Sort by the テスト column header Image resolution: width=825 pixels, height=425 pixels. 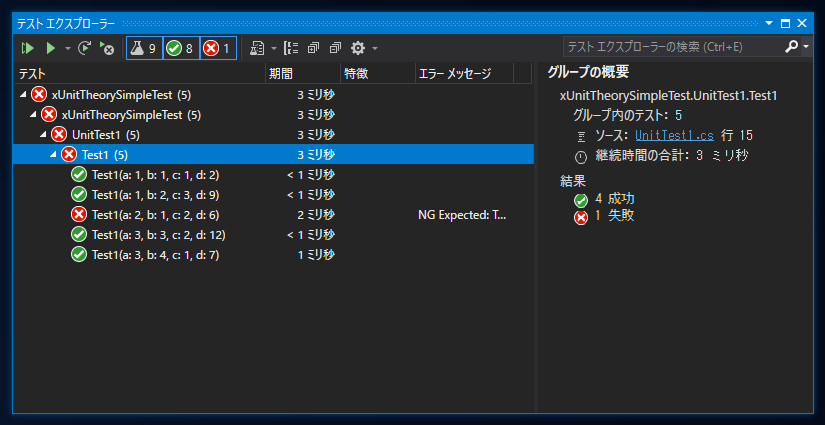140,74
